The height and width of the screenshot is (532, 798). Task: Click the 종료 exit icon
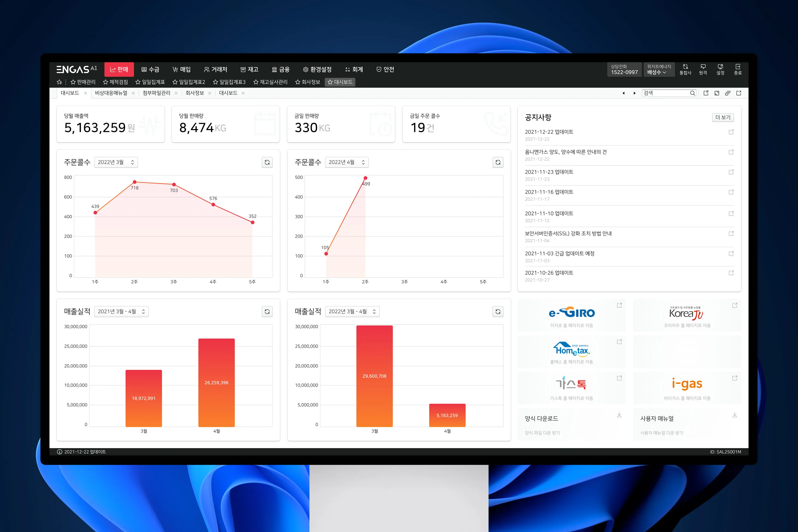click(738, 69)
